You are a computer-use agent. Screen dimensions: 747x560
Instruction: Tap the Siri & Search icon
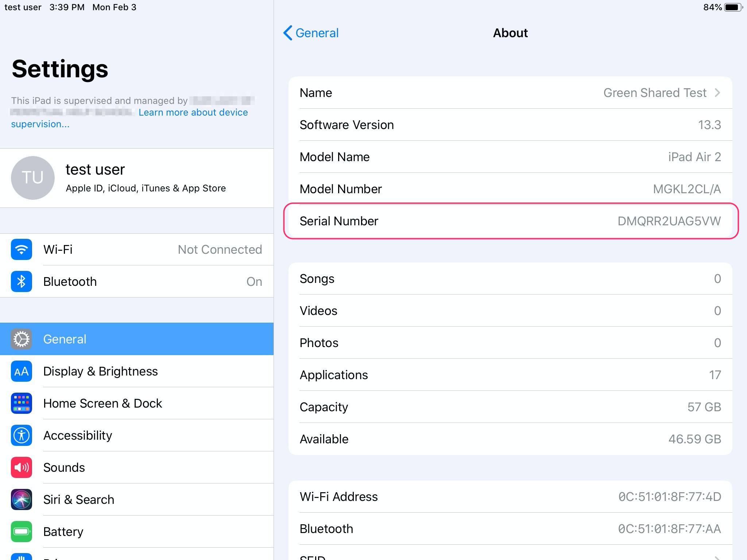tap(22, 499)
